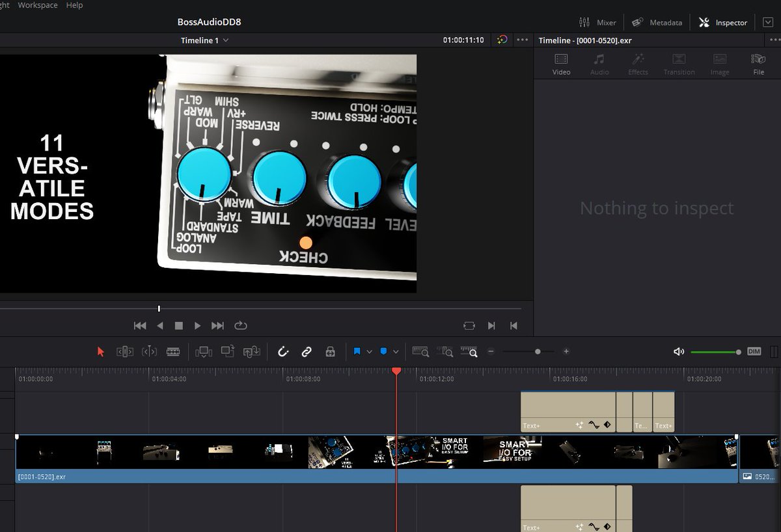This screenshot has height=532, width=781.
Task: Toggle linked selection chain icon
Action: (x=307, y=352)
